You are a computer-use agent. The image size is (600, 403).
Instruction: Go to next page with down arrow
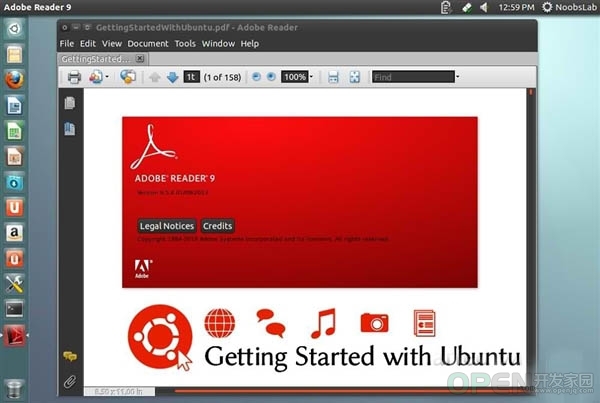(173, 77)
